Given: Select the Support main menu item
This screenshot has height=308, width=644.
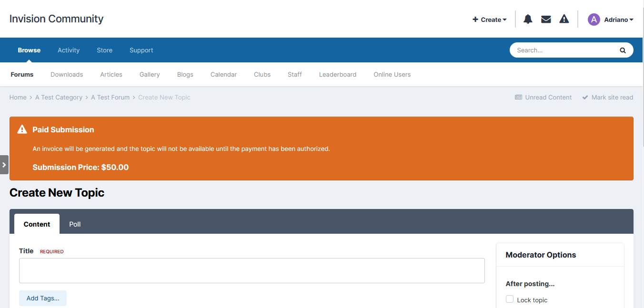Looking at the screenshot, I should click(x=141, y=50).
